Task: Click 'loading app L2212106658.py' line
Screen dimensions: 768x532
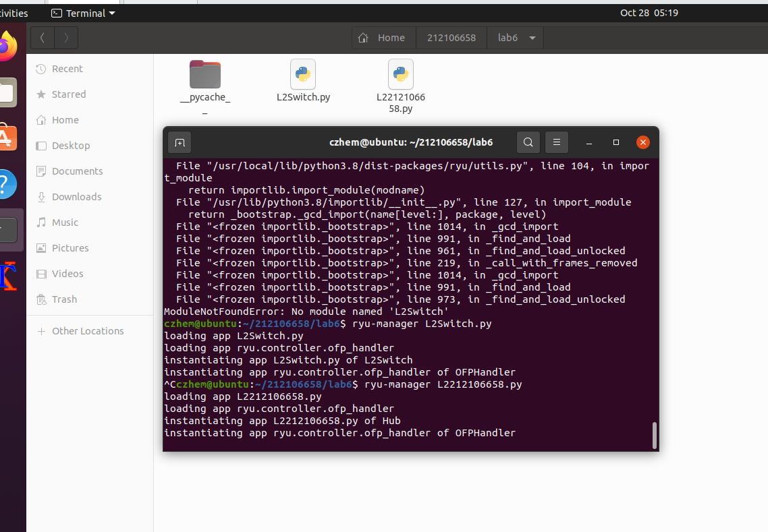Action: click(243, 397)
